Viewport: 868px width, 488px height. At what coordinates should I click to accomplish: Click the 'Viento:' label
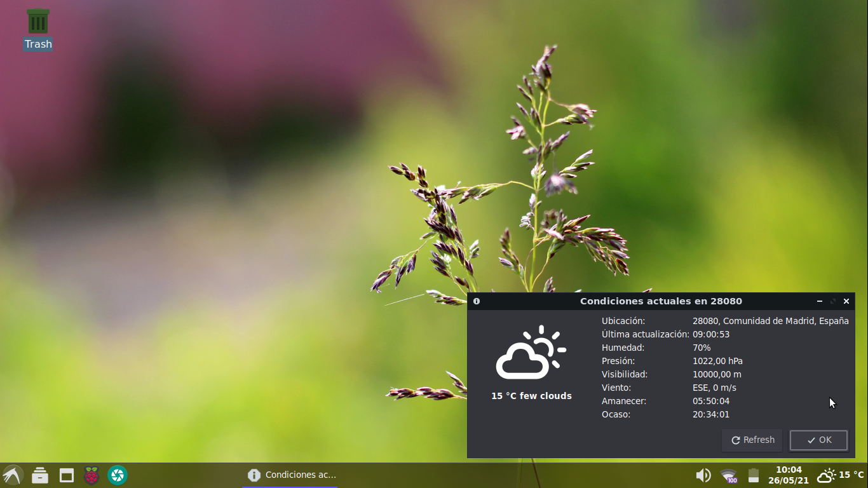point(616,388)
